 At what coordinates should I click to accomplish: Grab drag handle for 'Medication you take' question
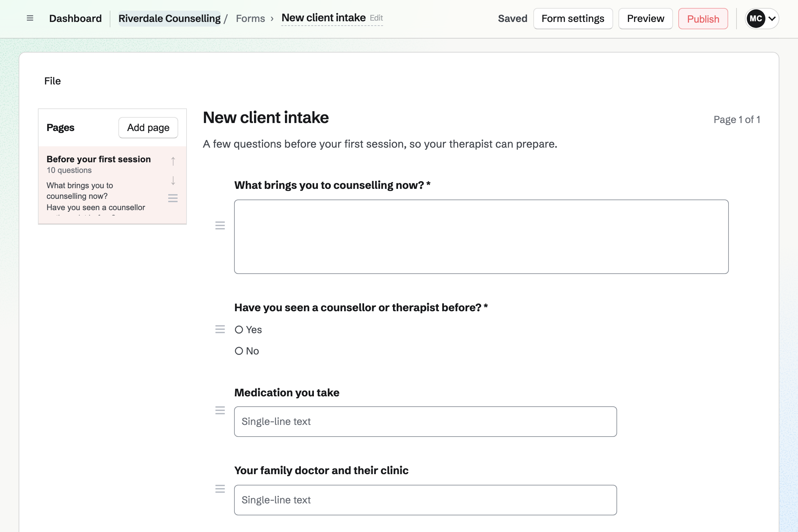[x=220, y=410]
